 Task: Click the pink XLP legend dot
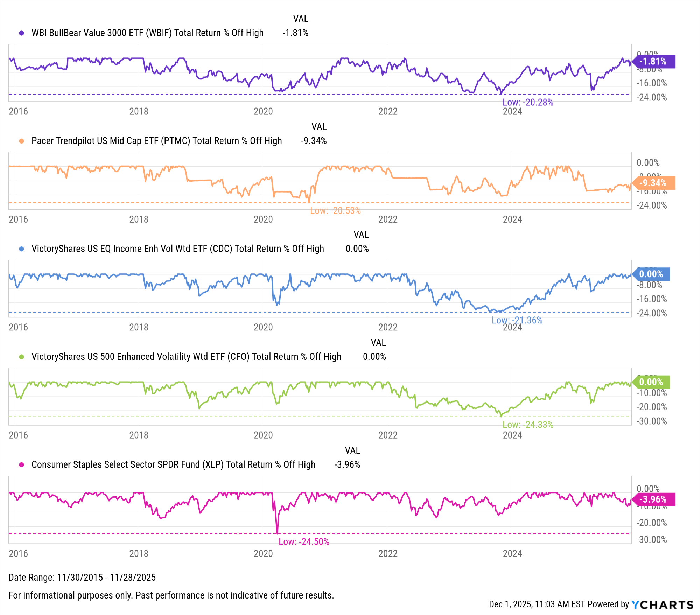coord(22,465)
